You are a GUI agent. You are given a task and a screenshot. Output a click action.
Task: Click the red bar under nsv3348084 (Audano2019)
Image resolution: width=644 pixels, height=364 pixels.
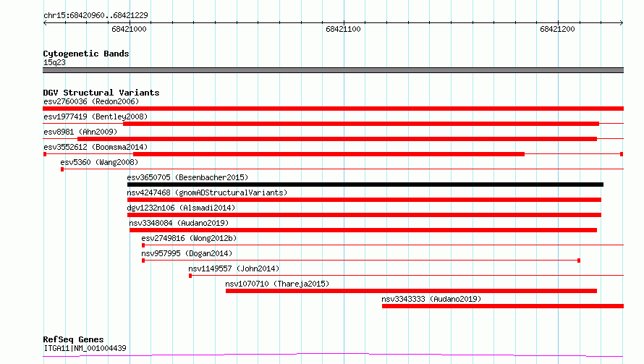[363, 230]
